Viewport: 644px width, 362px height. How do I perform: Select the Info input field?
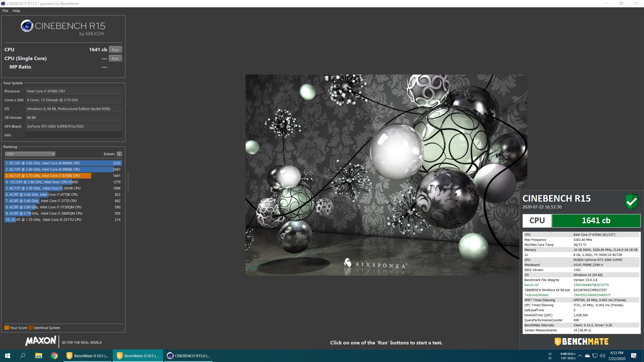pyautogui.click(x=74, y=135)
